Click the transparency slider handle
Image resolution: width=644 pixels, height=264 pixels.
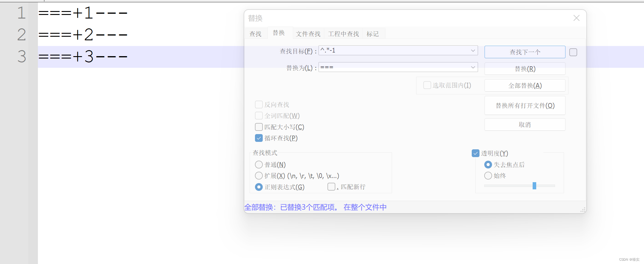click(x=534, y=186)
